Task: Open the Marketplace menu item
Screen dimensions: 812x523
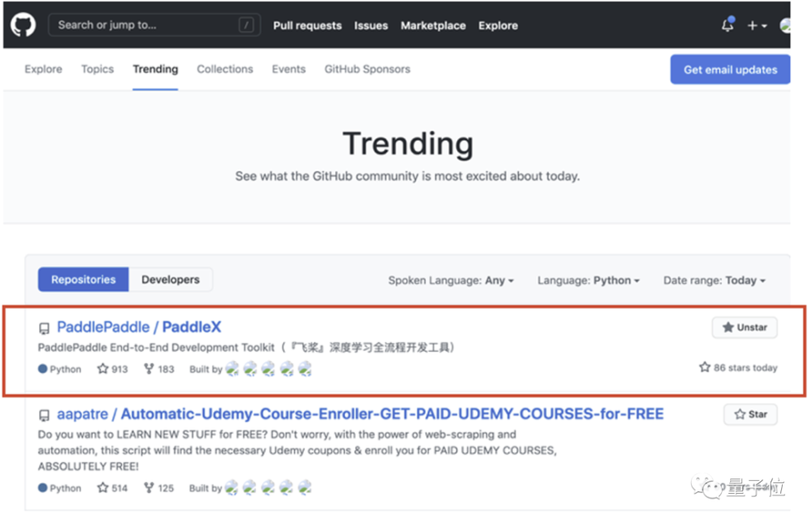Action: [x=433, y=25]
